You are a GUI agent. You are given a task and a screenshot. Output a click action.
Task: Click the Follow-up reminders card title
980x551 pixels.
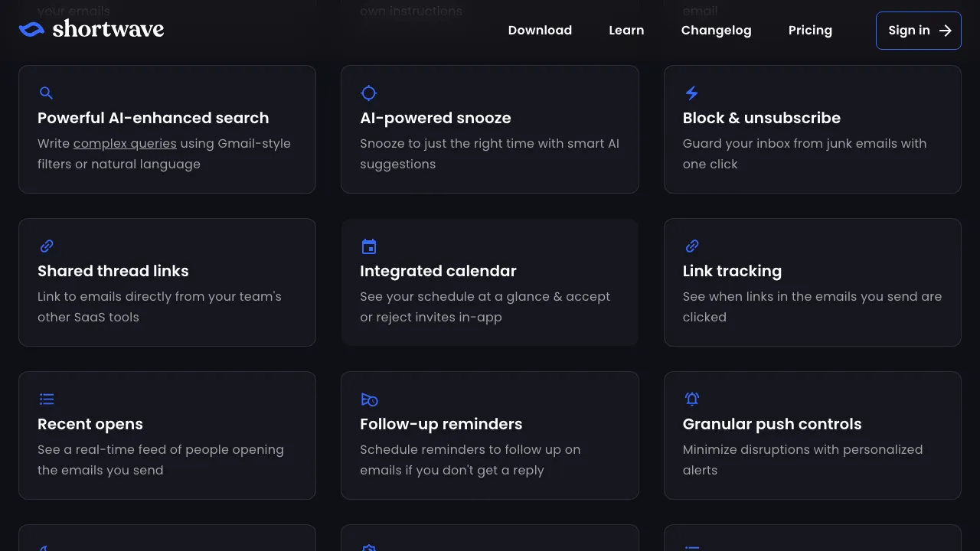pyautogui.click(x=441, y=424)
